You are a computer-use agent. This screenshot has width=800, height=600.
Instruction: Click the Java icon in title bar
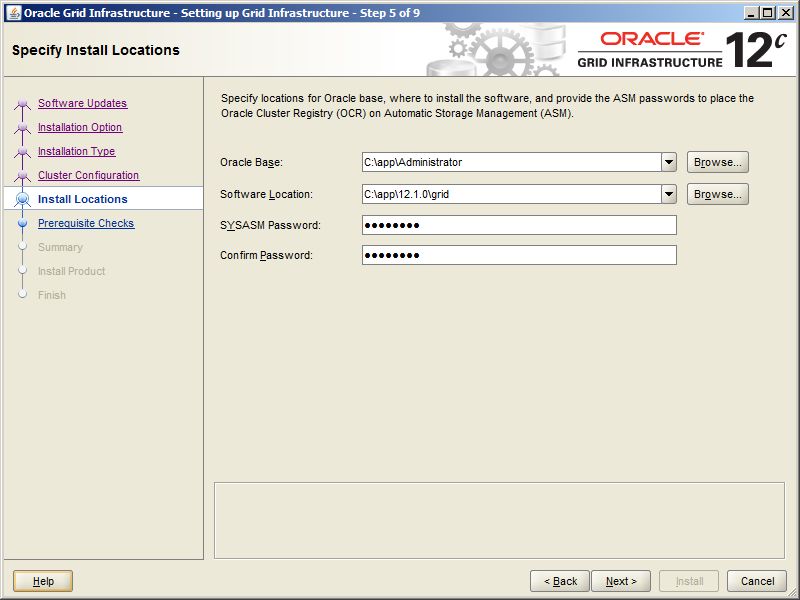point(14,13)
